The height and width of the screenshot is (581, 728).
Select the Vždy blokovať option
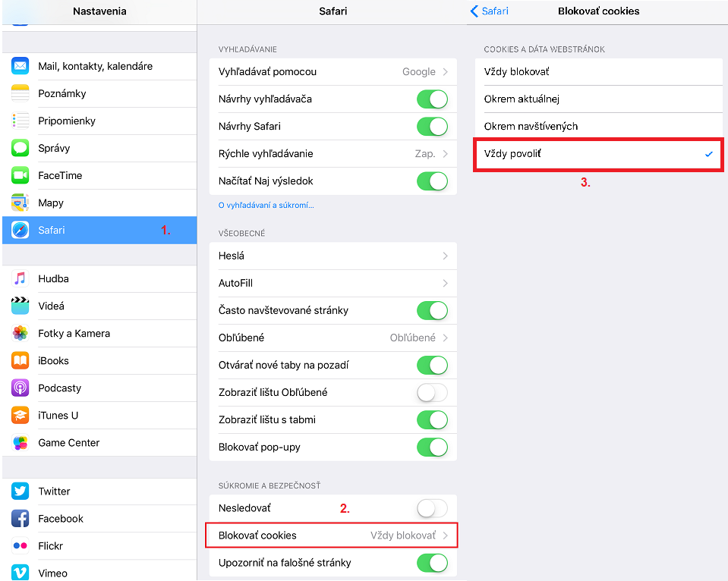click(x=598, y=71)
